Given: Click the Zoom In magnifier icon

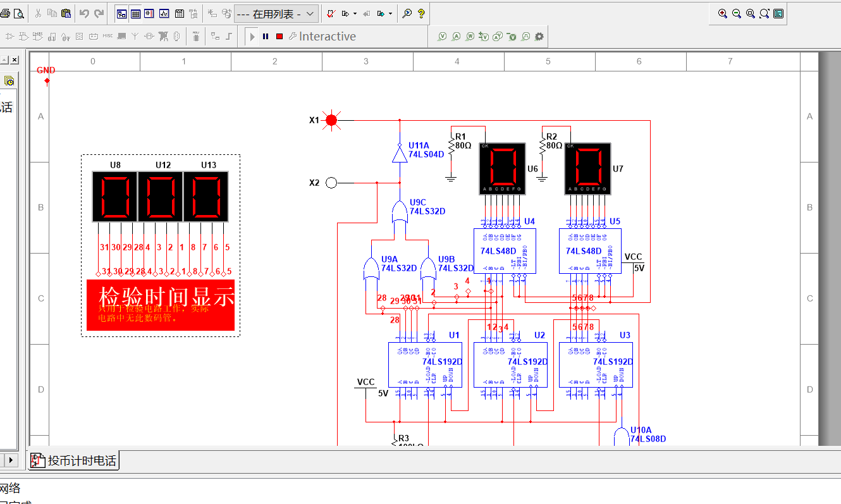Looking at the screenshot, I should coord(723,13).
